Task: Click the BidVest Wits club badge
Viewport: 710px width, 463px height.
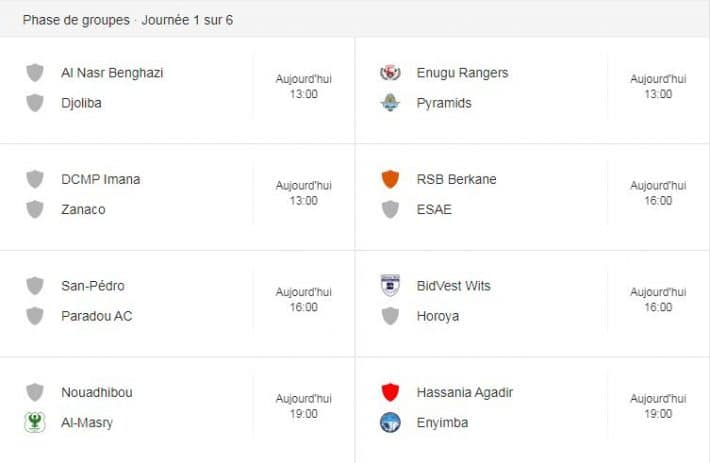Action: (x=390, y=286)
